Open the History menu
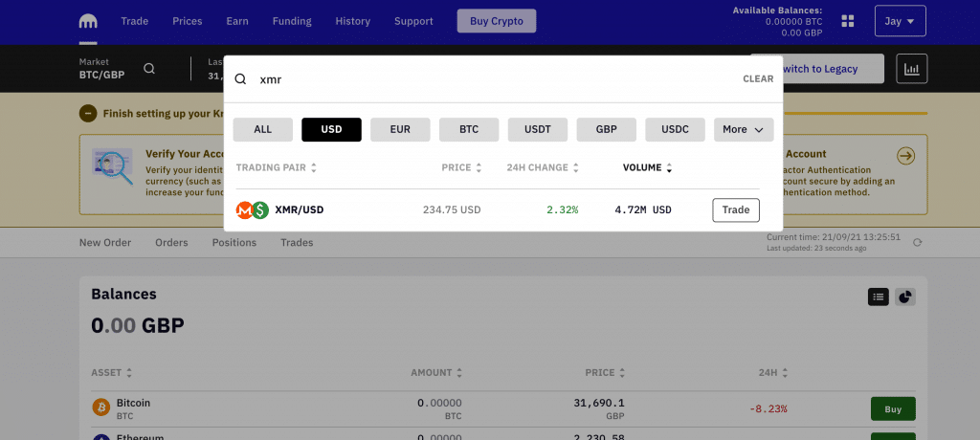The width and height of the screenshot is (980, 440). pos(353,21)
